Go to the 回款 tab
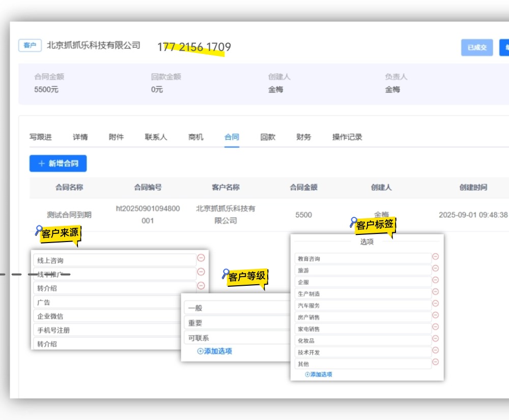Image resolution: width=509 pixels, height=420 pixels. tap(268, 137)
